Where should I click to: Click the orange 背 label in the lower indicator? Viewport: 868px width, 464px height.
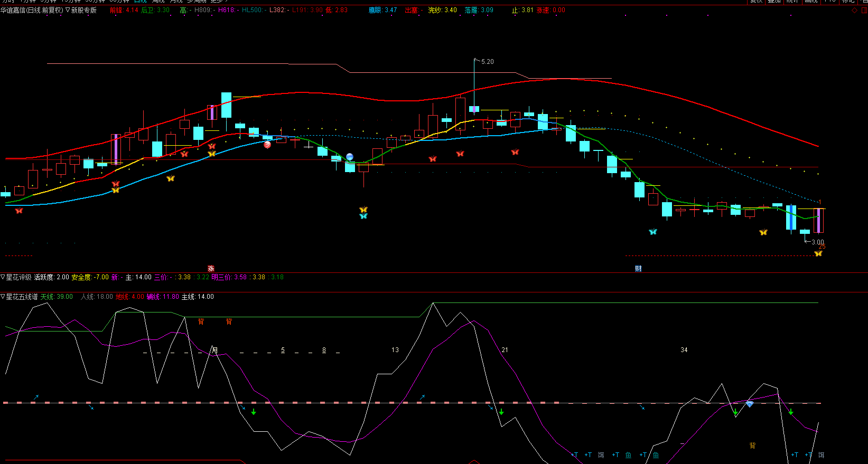click(x=752, y=446)
